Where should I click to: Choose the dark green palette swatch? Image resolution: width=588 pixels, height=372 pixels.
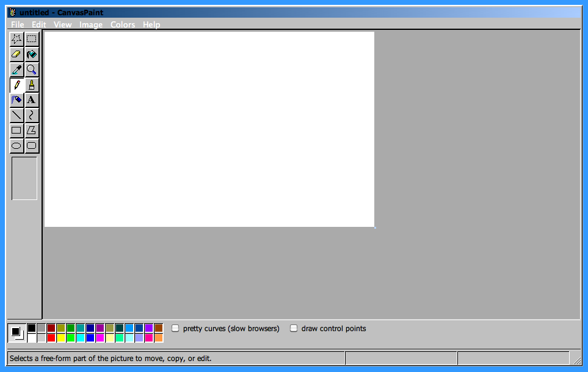point(71,328)
